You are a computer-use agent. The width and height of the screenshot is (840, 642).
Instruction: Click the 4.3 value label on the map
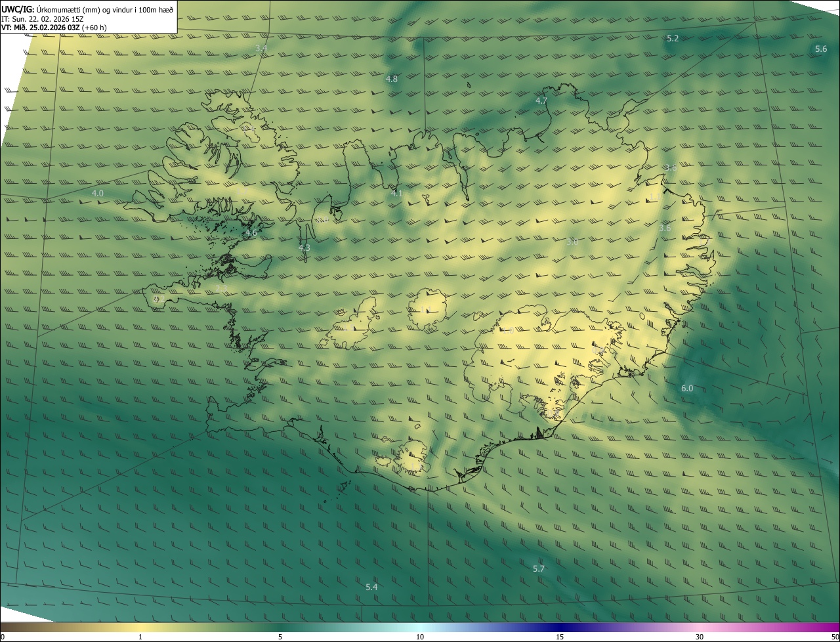(304, 247)
